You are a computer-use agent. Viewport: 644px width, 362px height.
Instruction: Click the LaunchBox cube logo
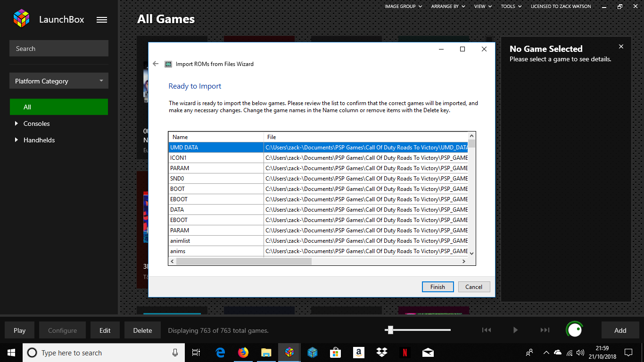click(21, 19)
